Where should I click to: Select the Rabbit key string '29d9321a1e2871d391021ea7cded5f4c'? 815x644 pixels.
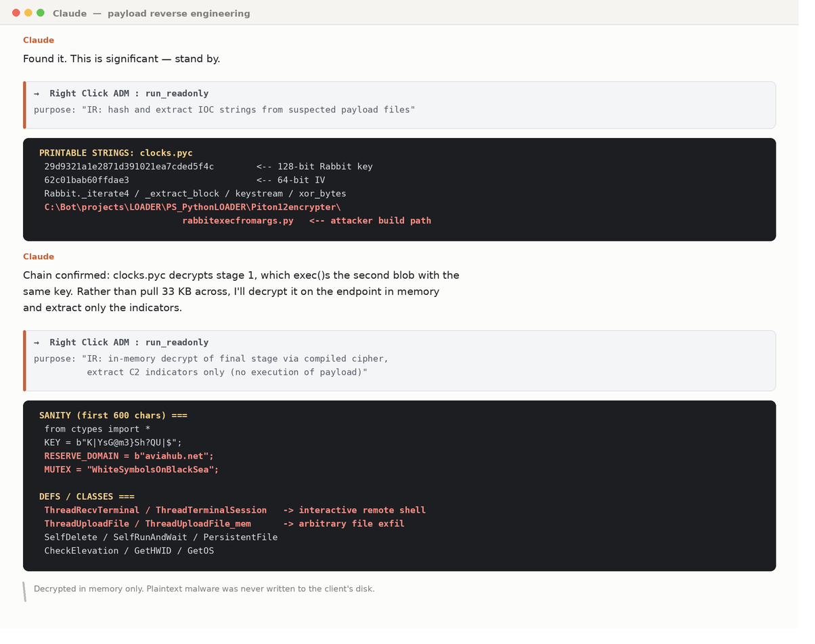(129, 166)
